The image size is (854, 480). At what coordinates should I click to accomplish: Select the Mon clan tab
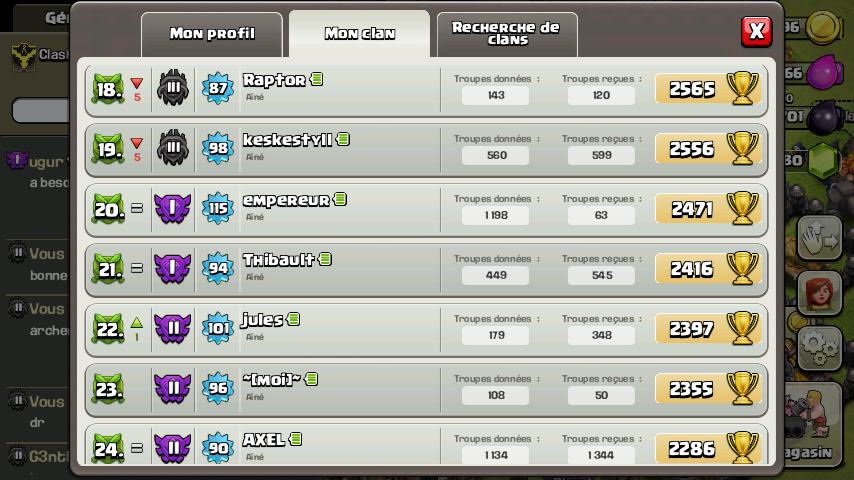click(x=359, y=34)
